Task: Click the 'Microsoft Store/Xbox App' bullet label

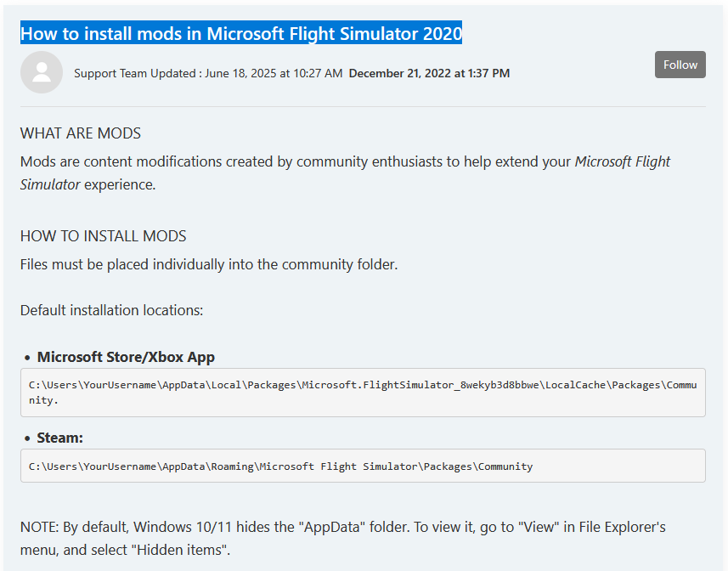Action: point(126,357)
